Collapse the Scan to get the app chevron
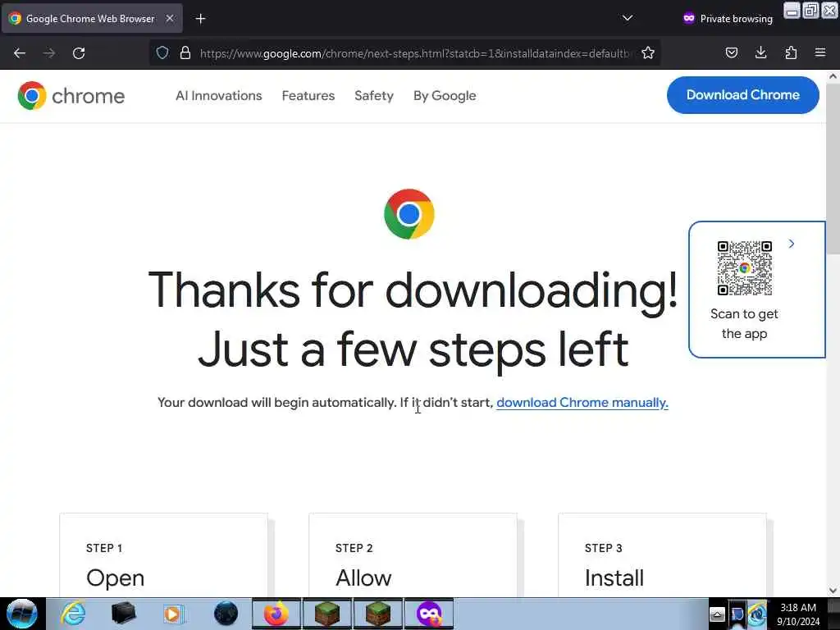The image size is (840, 630). point(792,244)
